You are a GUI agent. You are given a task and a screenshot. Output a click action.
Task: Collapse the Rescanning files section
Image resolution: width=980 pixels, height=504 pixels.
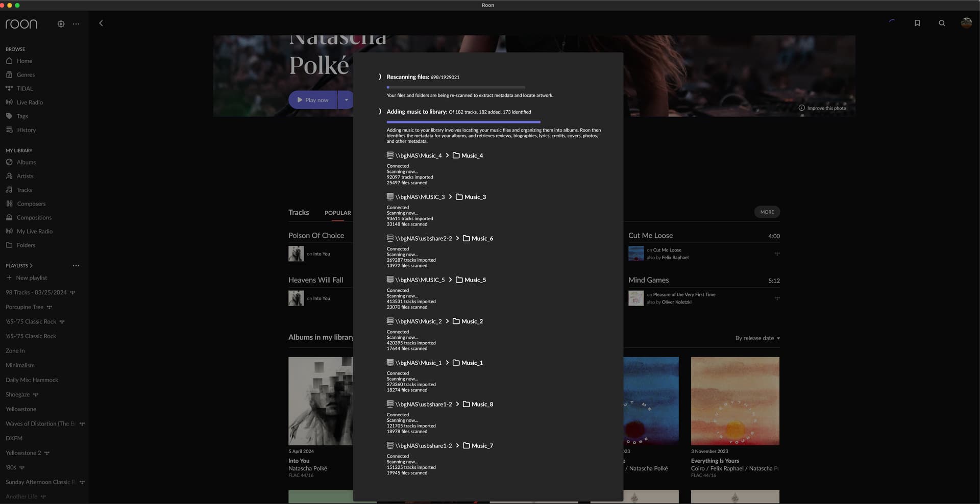380,77
